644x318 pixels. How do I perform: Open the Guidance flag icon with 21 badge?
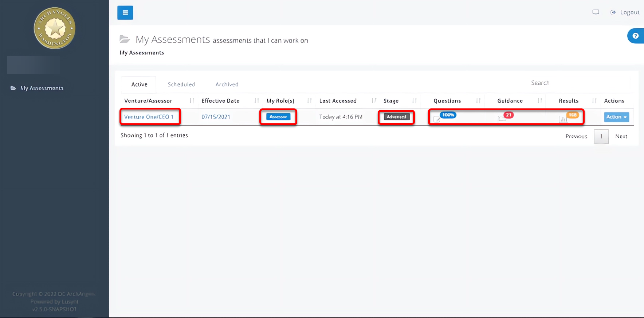tap(502, 119)
